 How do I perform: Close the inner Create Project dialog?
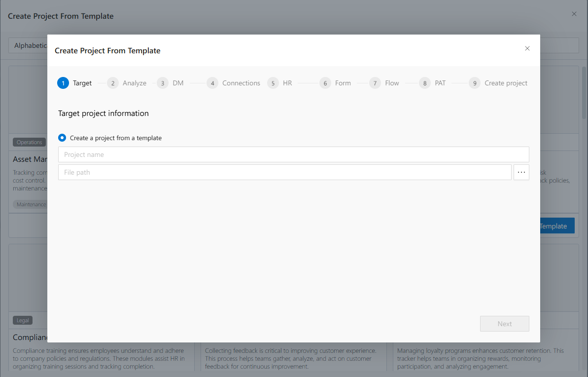[x=527, y=48]
